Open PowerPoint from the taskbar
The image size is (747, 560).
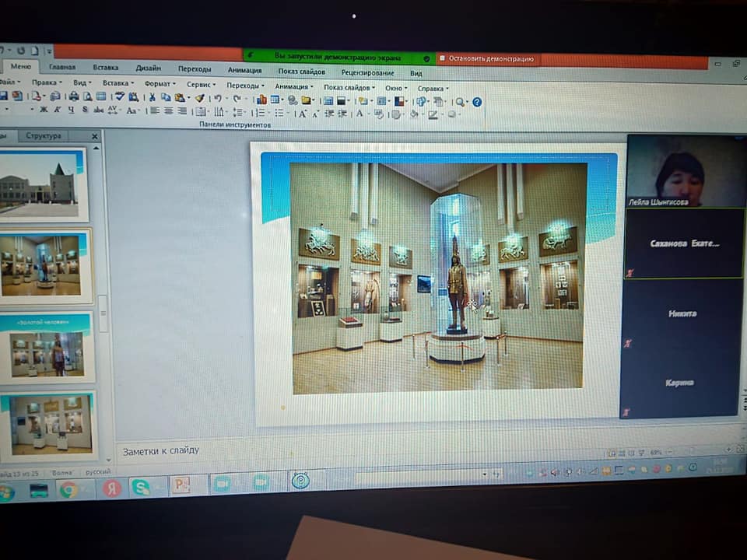point(181,486)
